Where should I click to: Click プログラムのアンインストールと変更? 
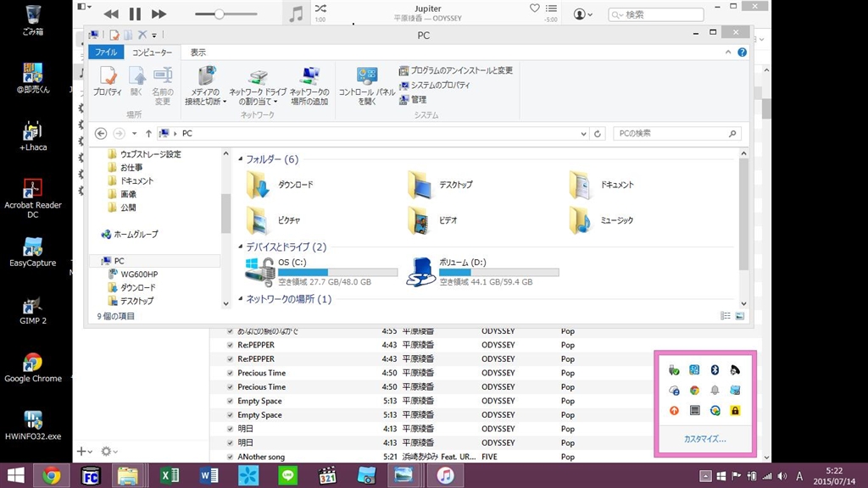[x=455, y=70]
